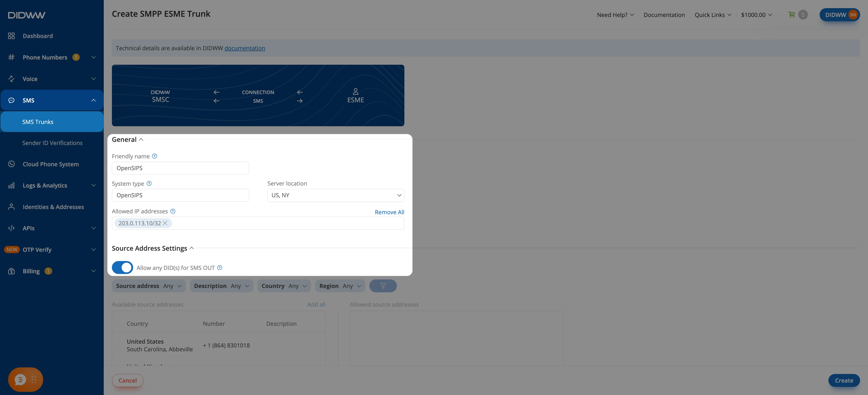Click help icon beside Allow any DID(s)
The image size is (868, 395).
220,268
